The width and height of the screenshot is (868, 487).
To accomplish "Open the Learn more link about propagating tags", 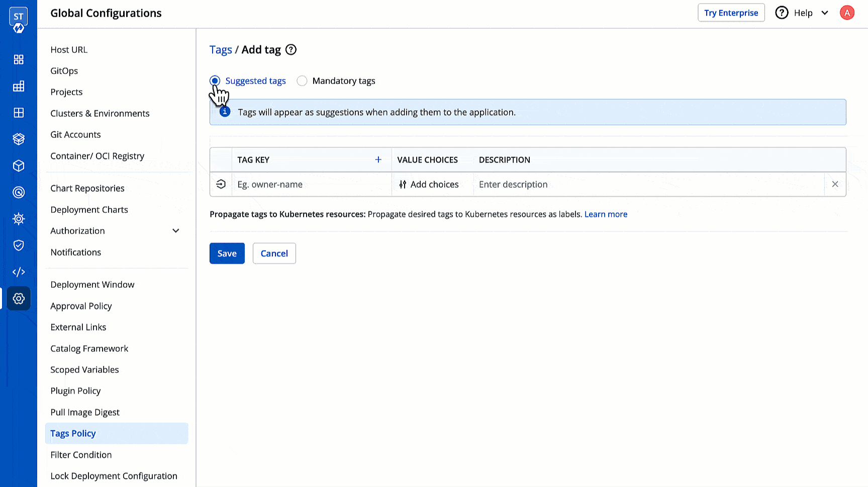I will [x=606, y=214].
